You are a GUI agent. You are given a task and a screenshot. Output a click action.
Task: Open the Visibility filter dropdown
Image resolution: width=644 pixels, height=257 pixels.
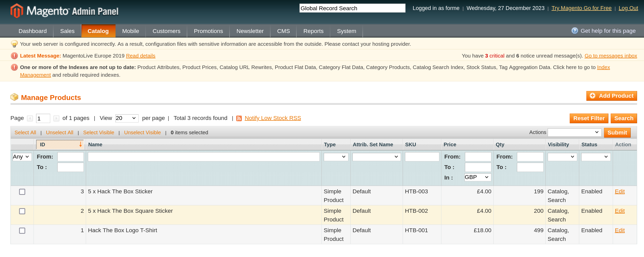coord(562,157)
